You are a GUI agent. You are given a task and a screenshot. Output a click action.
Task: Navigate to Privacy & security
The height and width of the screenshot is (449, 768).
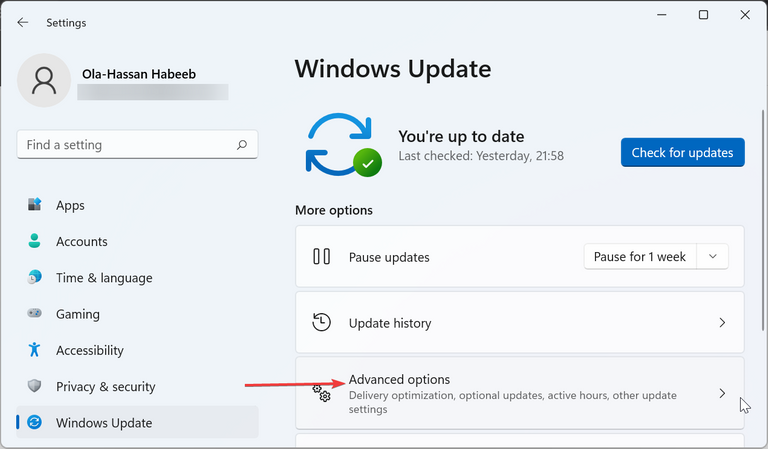pos(137,386)
